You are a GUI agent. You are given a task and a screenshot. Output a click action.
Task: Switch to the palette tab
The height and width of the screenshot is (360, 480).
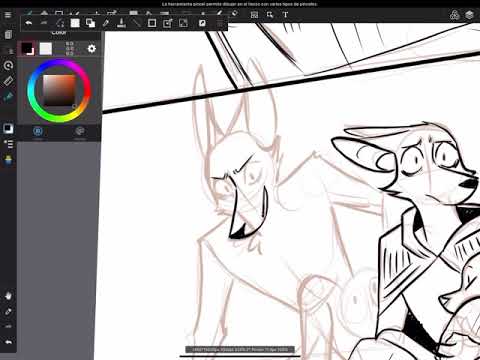pos(79,131)
